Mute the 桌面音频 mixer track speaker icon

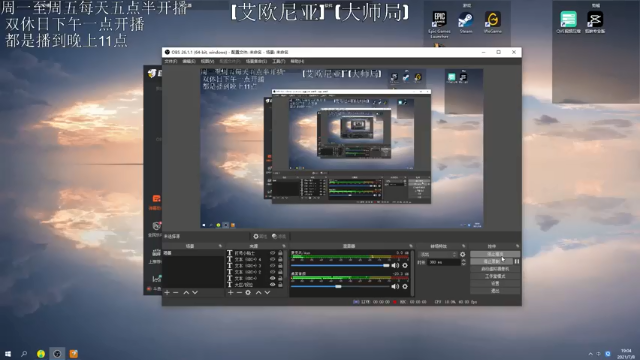click(395, 287)
